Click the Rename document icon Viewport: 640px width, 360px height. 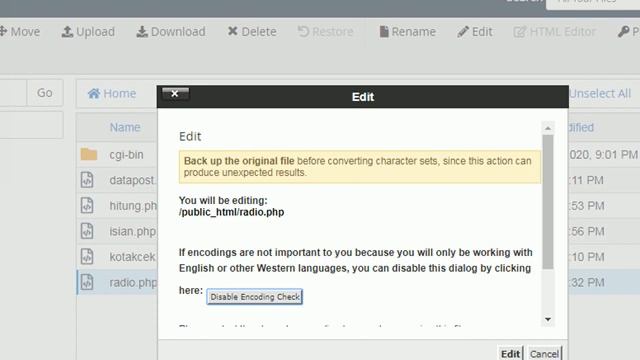pyautogui.click(x=384, y=31)
